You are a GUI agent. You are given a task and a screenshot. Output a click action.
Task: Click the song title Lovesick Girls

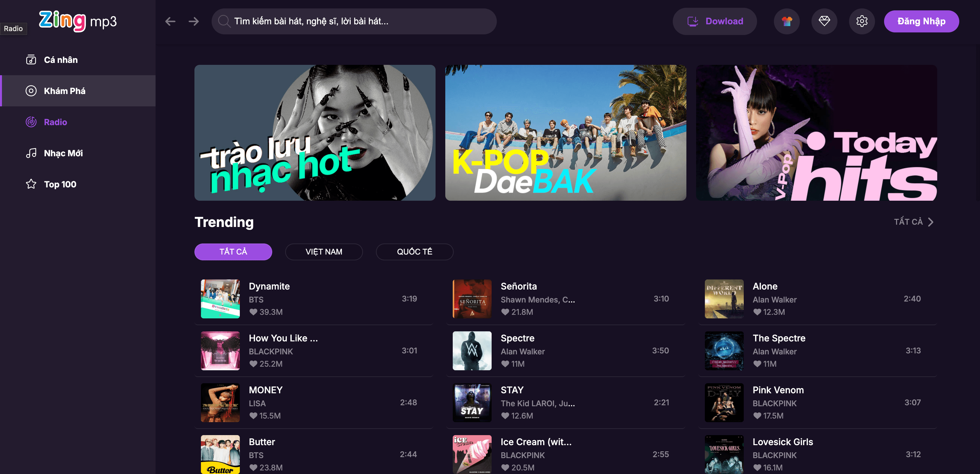tap(783, 442)
